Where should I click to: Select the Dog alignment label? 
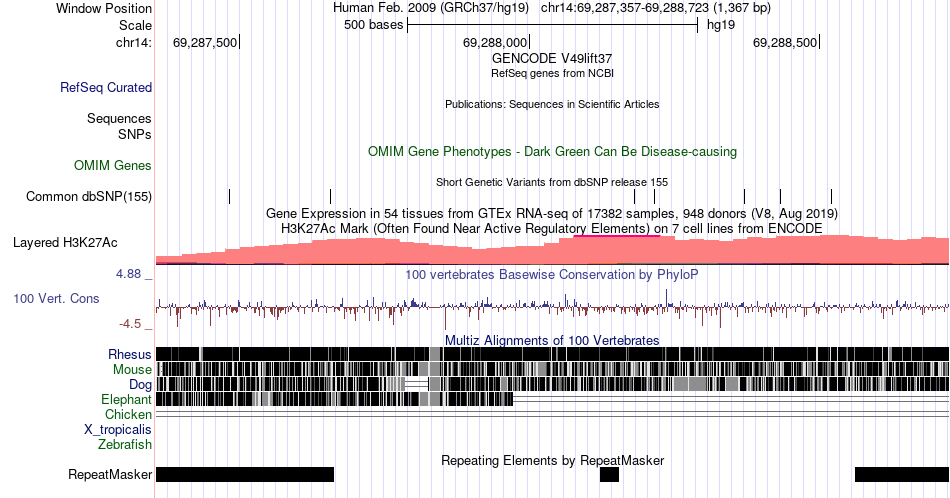pos(140,385)
